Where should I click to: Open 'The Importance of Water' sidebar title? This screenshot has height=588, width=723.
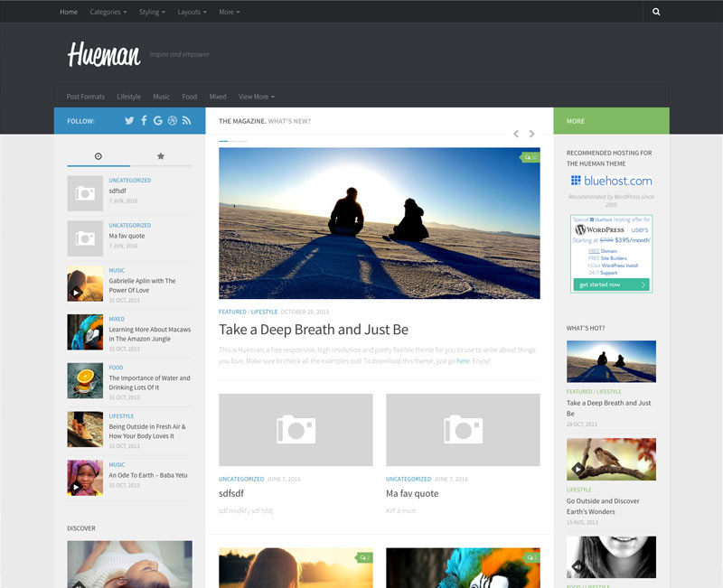click(149, 383)
